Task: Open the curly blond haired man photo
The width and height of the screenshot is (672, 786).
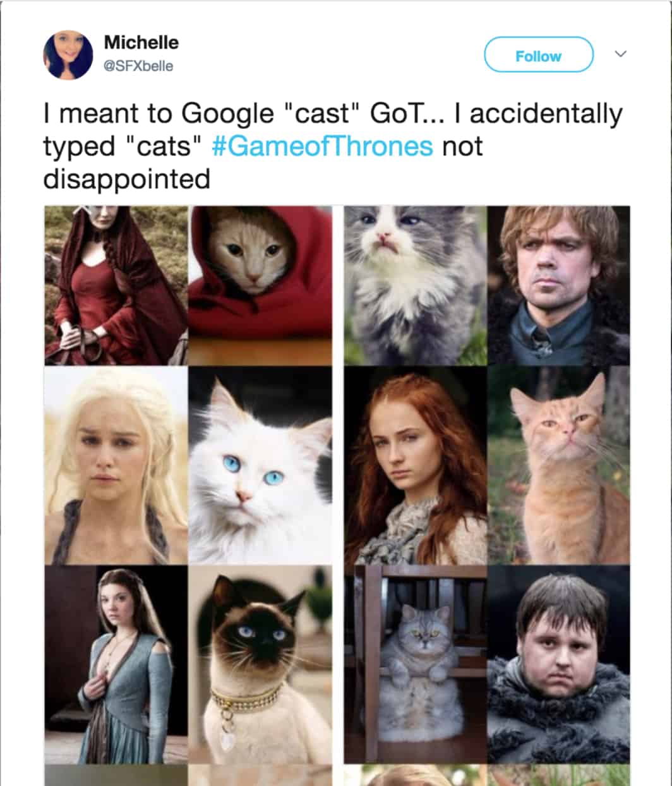Action: click(558, 286)
